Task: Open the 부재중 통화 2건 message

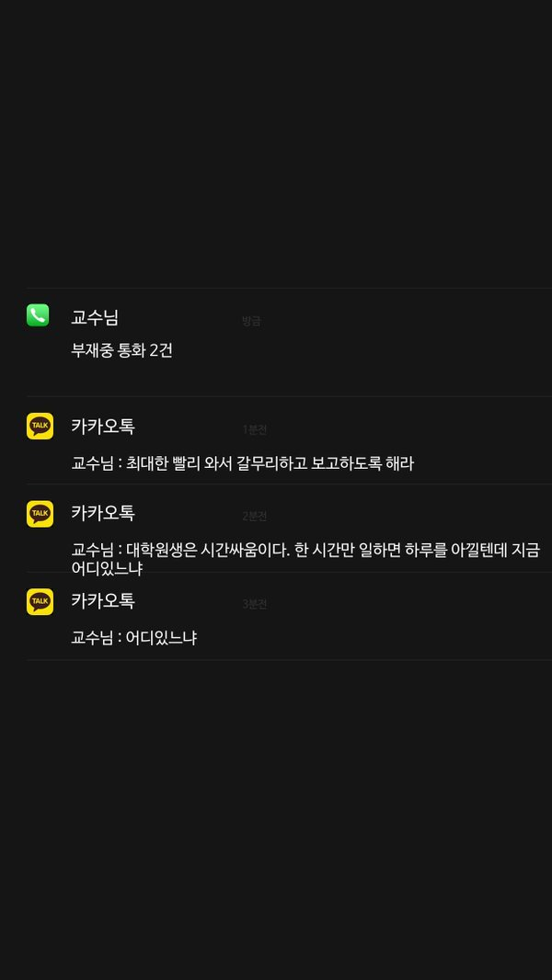Action: [x=122, y=350]
